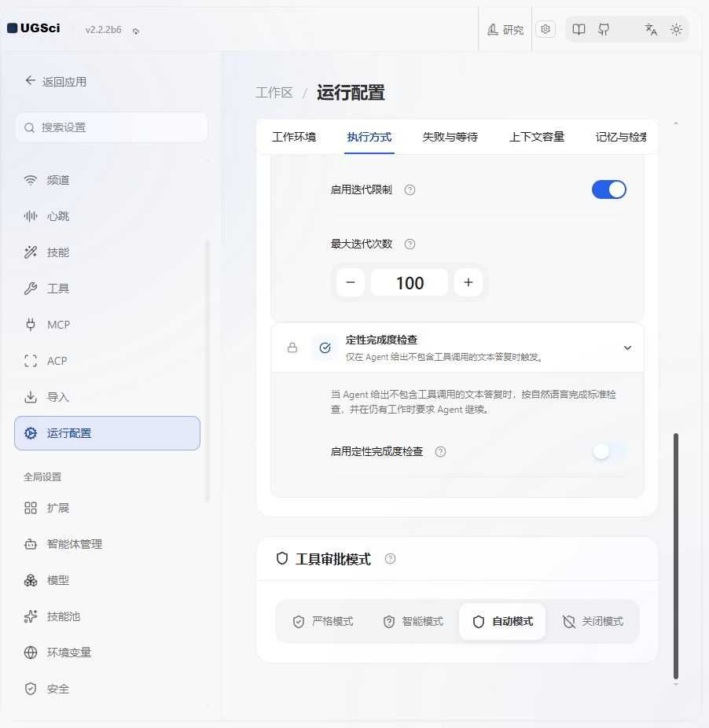709x728 pixels.
Task: Select 严格模式 approval mode
Action: [x=324, y=622]
